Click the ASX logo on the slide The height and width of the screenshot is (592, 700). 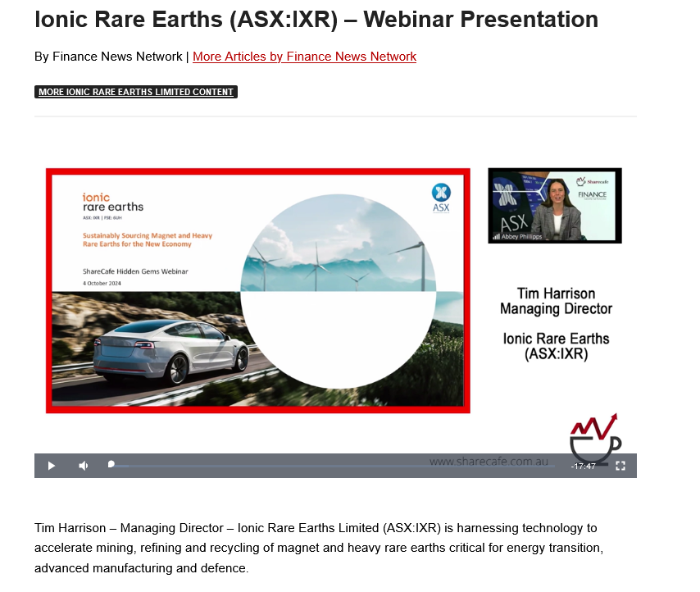tap(441, 198)
